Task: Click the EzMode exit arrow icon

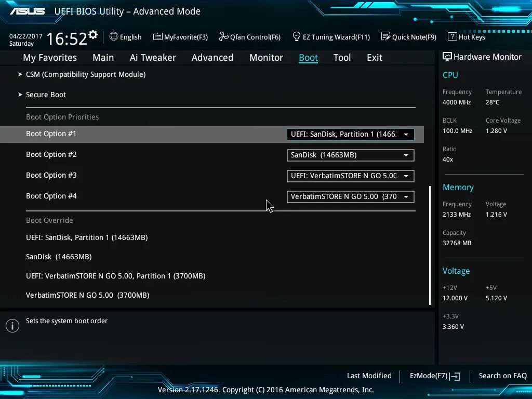Action: point(455,376)
